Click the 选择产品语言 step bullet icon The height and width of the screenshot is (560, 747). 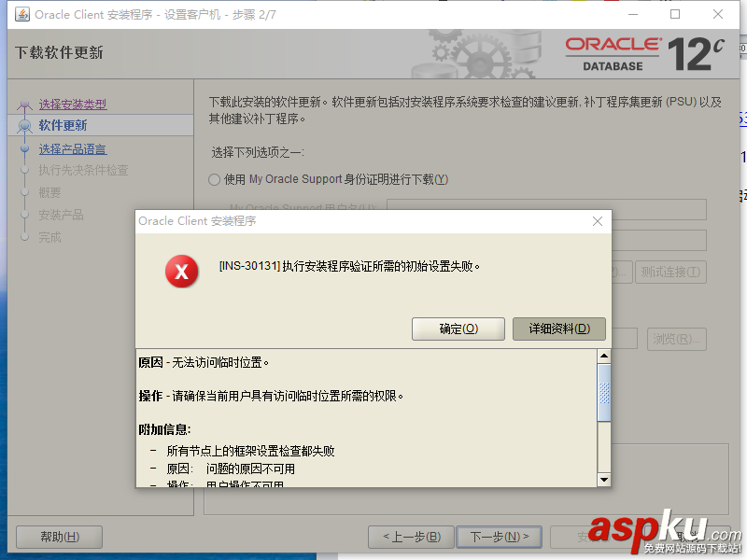coord(25,148)
